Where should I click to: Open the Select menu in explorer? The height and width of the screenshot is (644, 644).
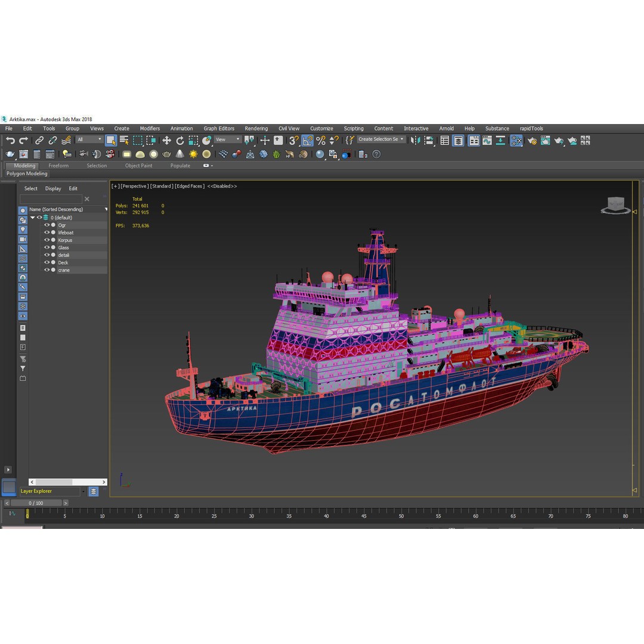[31, 188]
